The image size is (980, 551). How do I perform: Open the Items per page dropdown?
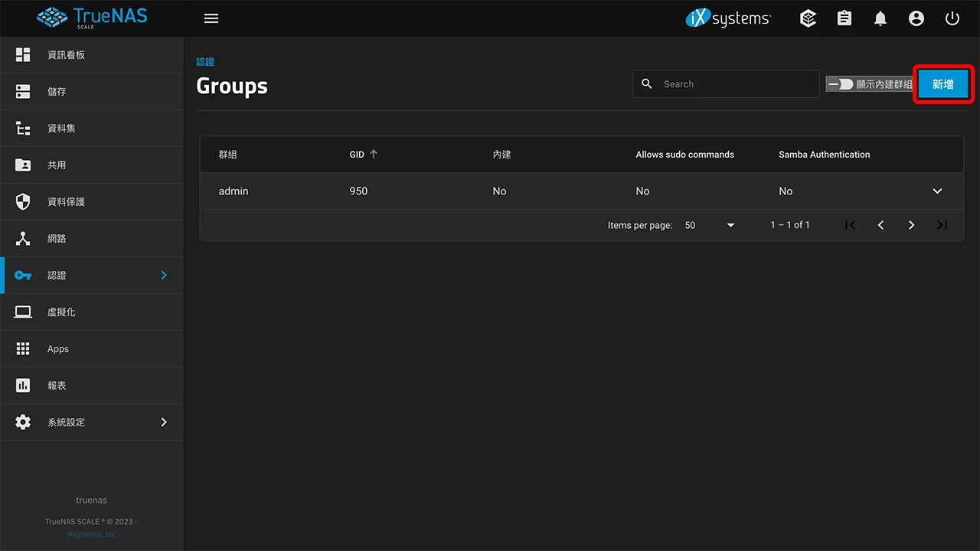click(x=710, y=225)
